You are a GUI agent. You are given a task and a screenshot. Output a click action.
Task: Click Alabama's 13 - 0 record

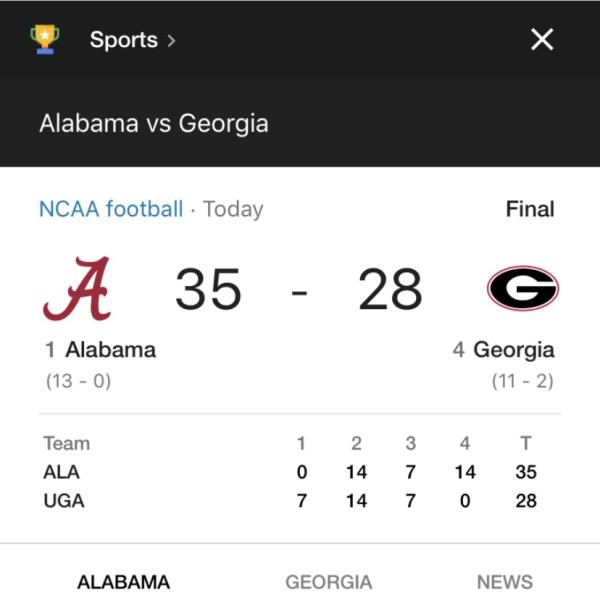click(x=79, y=381)
